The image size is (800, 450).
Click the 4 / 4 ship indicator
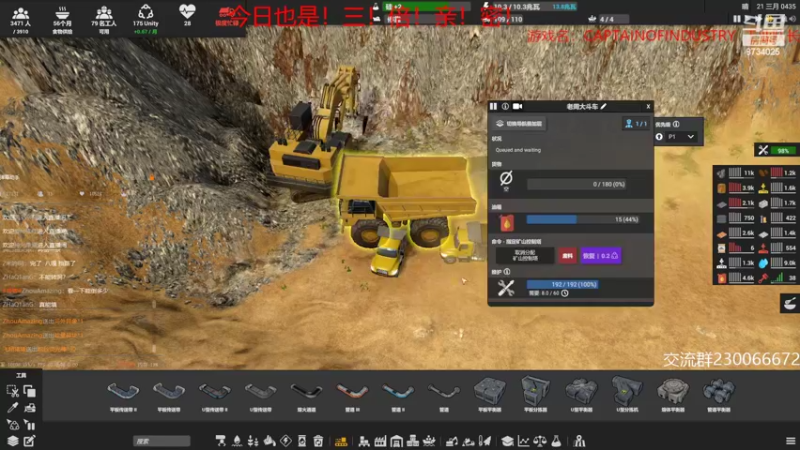(x=607, y=19)
